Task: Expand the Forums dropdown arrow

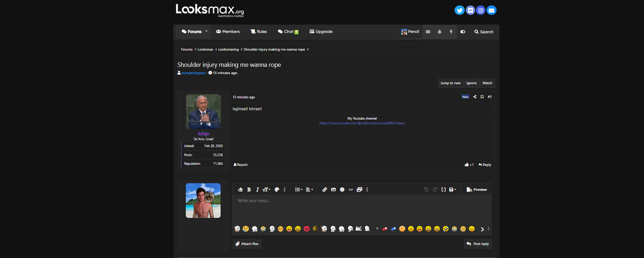Action: 206,31
